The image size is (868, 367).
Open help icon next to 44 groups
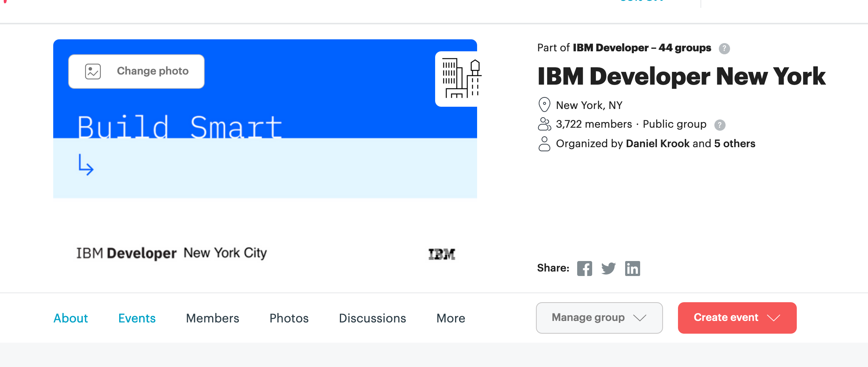[724, 48]
